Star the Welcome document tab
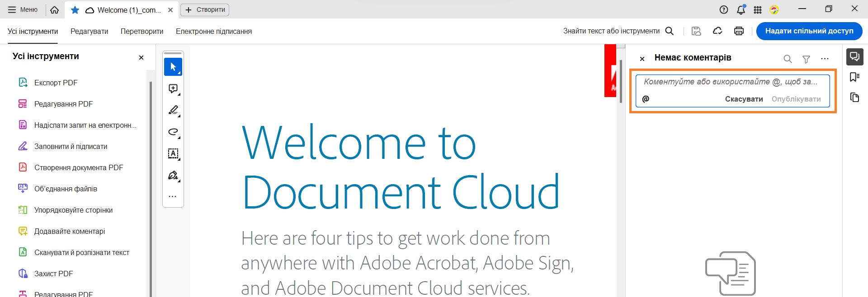868x297 pixels. click(75, 10)
